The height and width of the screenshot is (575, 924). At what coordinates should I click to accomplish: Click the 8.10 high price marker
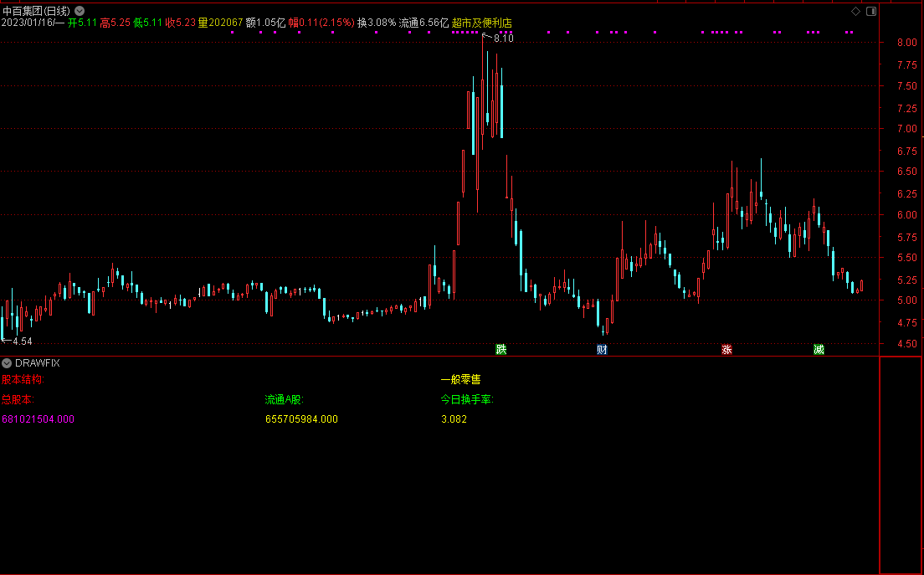502,39
